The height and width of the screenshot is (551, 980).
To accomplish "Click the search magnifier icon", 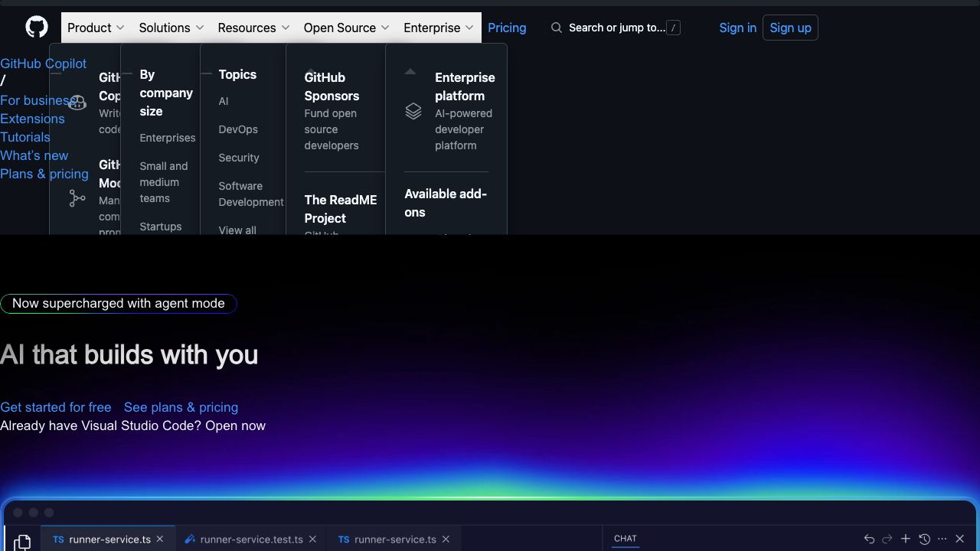I will click(557, 28).
